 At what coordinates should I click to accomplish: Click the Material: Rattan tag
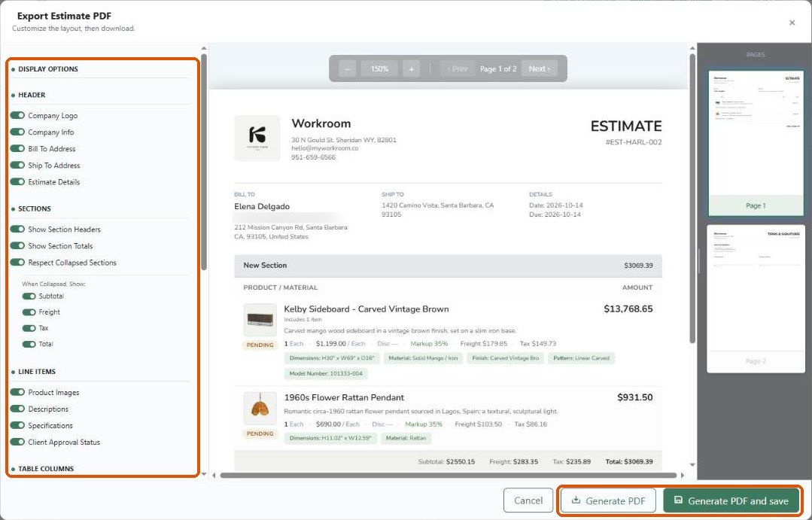(x=406, y=438)
